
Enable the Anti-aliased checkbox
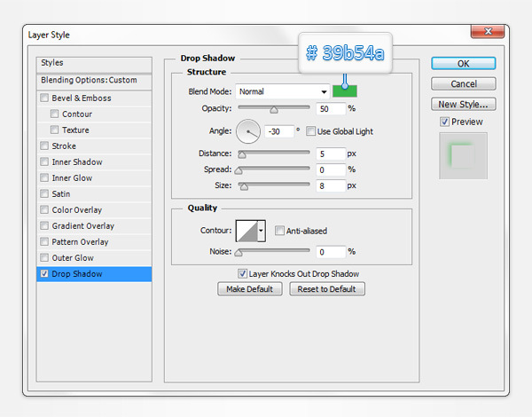(x=280, y=231)
